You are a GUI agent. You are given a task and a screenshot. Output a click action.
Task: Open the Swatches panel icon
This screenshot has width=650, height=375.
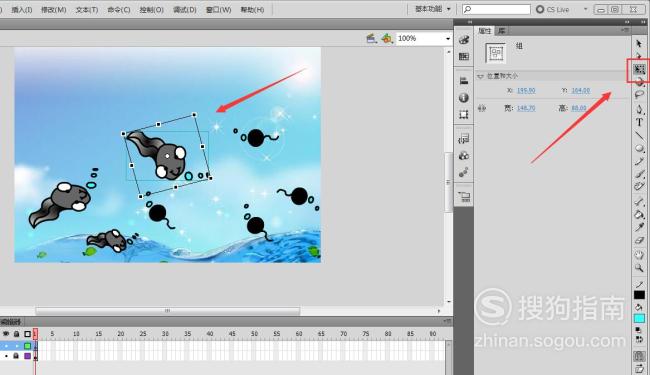[x=463, y=56]
